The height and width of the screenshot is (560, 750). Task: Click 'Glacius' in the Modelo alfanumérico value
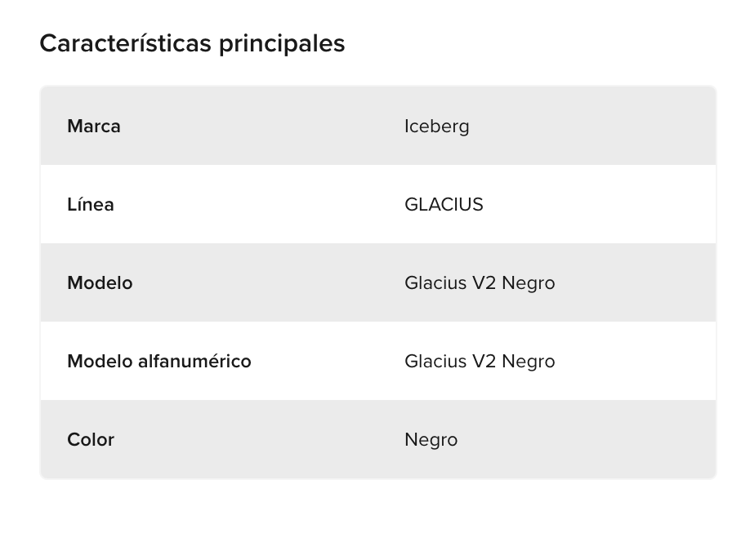(x=435, y=362)
